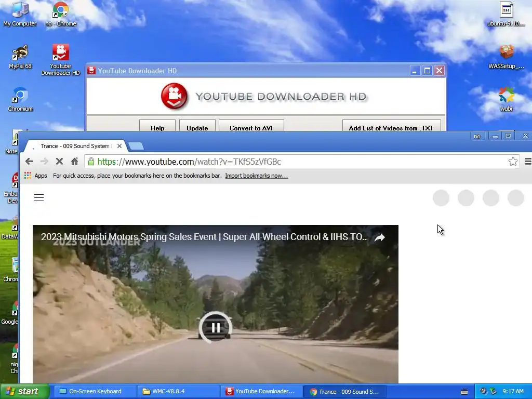Click Help button in YouTube Downloader HD
The height and width of the screenshot is (399, 532).
point(157,126)
